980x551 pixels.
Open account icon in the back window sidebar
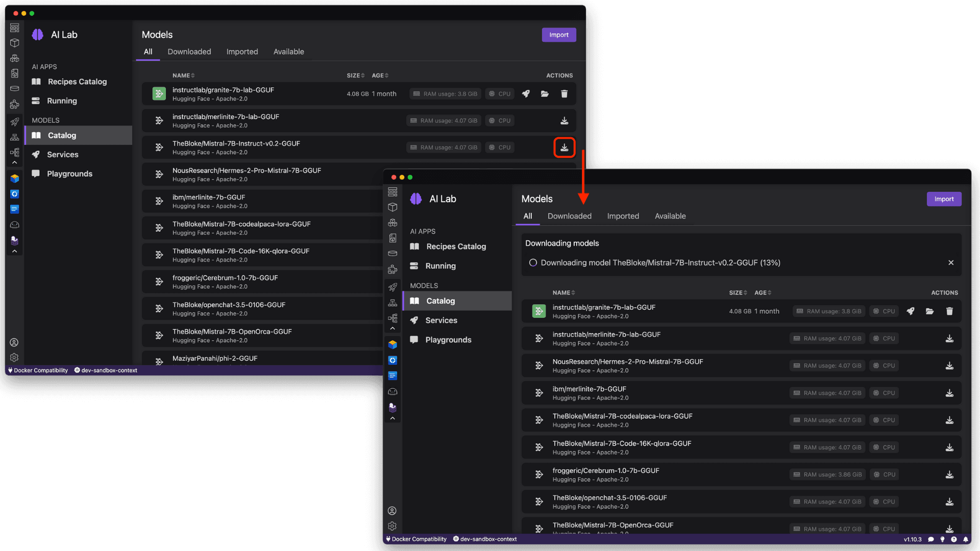(x=14, y=342)
